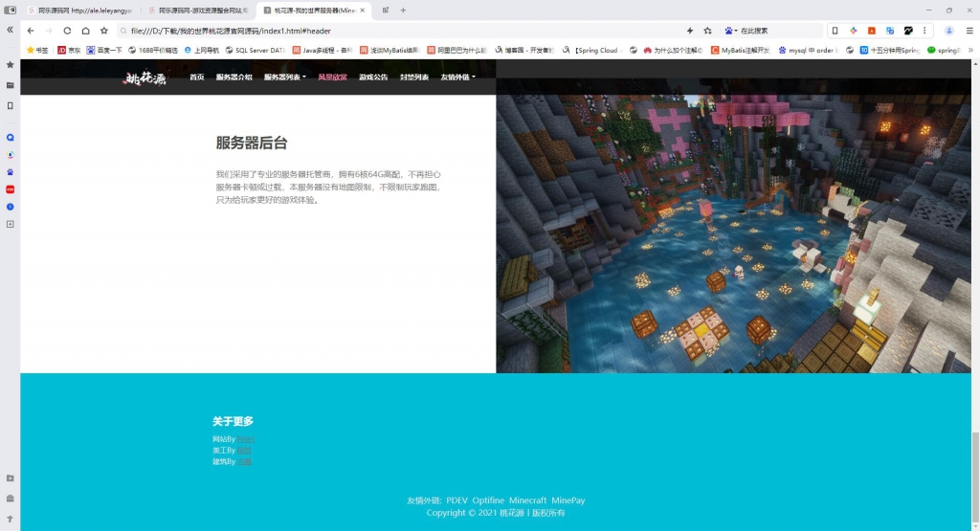Image resolution: width=980 pixels, height=531 pixels.
Task: Select 风景欣赏 navigation item
Action: [x=332, y=77]
